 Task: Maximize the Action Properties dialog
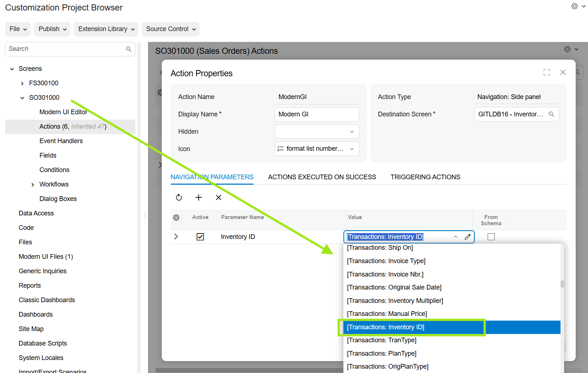coord(546,73)
